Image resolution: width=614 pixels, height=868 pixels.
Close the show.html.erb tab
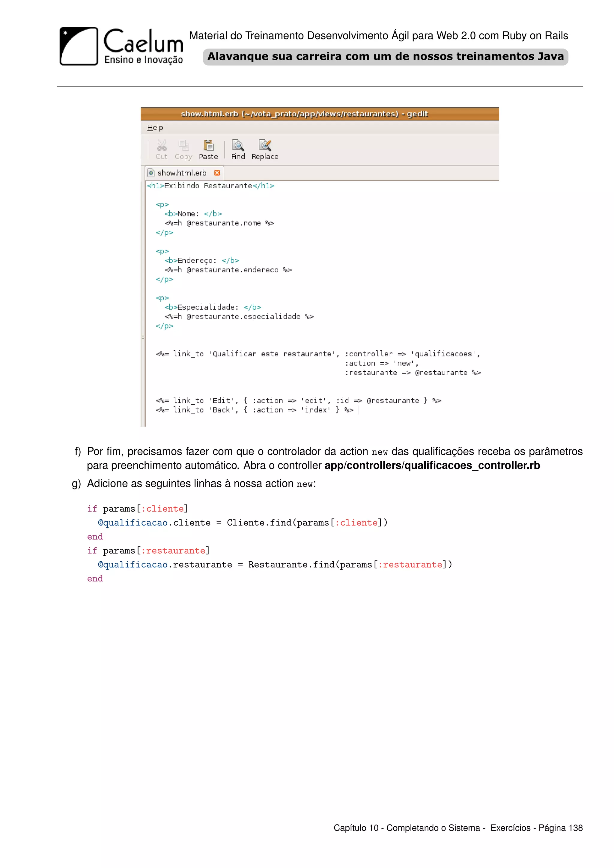[x=217, y=173]
